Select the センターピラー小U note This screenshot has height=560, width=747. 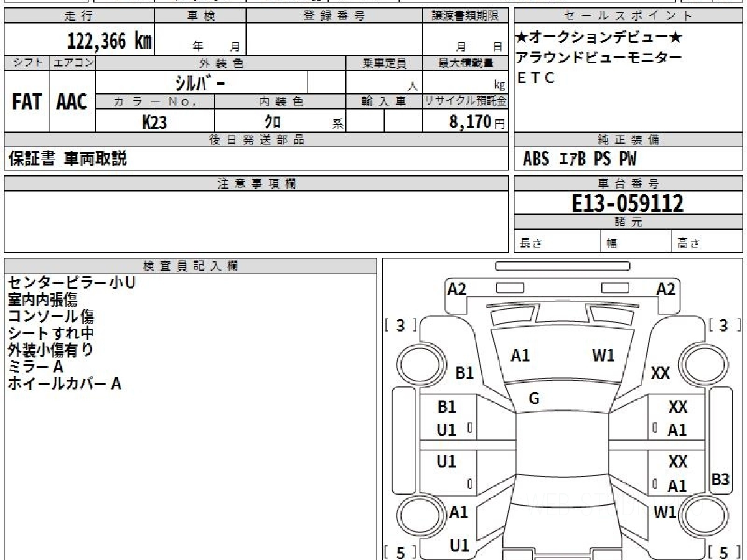[x=72, y=282]
